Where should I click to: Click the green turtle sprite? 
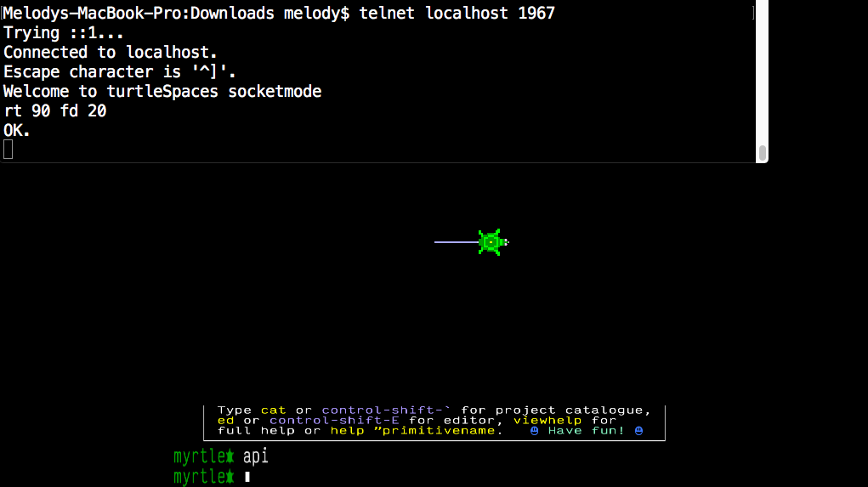491,242
